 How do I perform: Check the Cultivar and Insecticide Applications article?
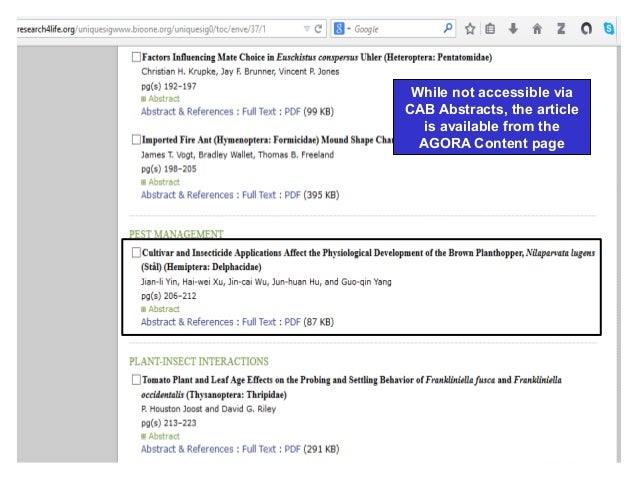tap(136, 252)
